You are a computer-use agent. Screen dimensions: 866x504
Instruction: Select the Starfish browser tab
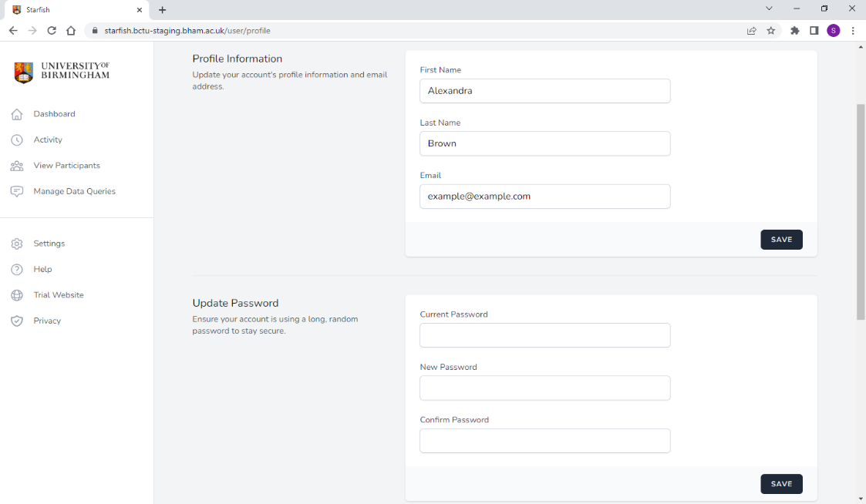click(73, 10)
